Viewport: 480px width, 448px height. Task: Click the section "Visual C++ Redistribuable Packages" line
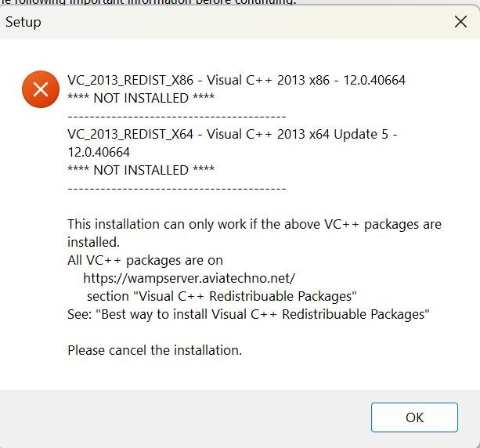(x=222, y=296)
